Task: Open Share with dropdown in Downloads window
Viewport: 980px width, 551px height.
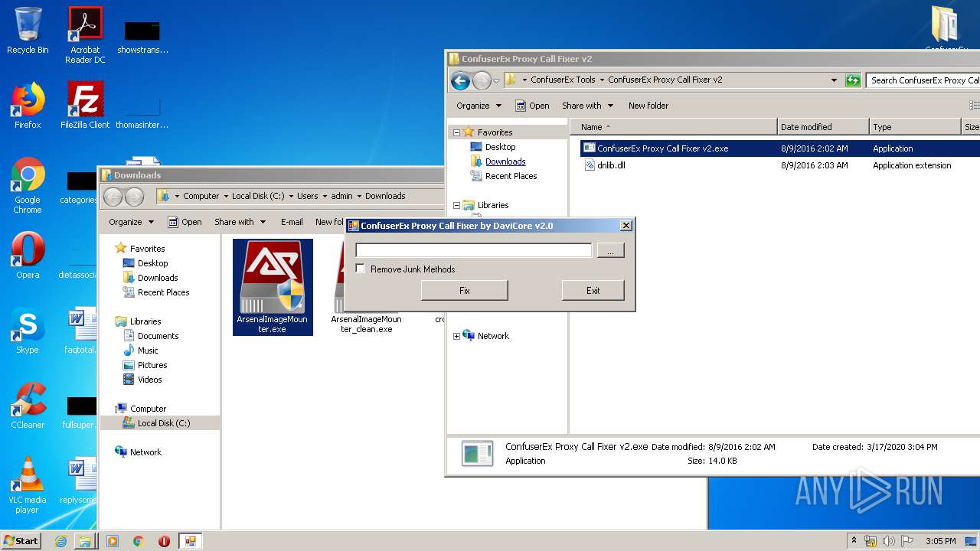Action: (x=240, y=222)
